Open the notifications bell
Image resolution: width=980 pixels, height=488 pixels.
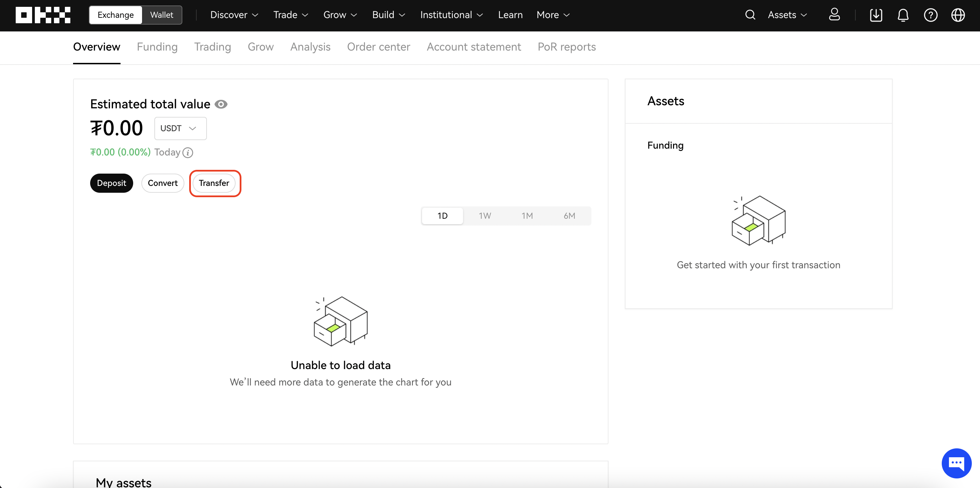903,15
